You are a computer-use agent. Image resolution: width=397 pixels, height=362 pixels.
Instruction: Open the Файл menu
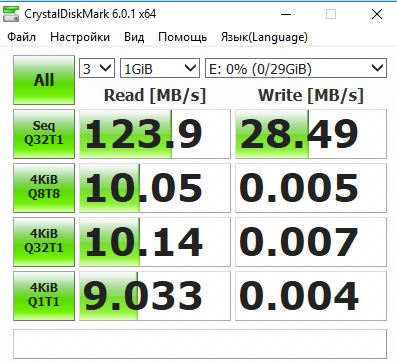(x=22, y=37)
